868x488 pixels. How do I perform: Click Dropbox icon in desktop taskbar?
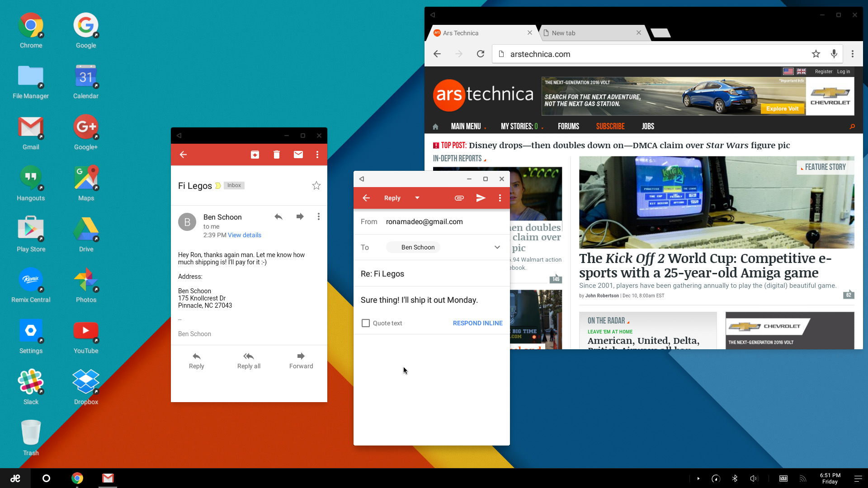[85, 381]
